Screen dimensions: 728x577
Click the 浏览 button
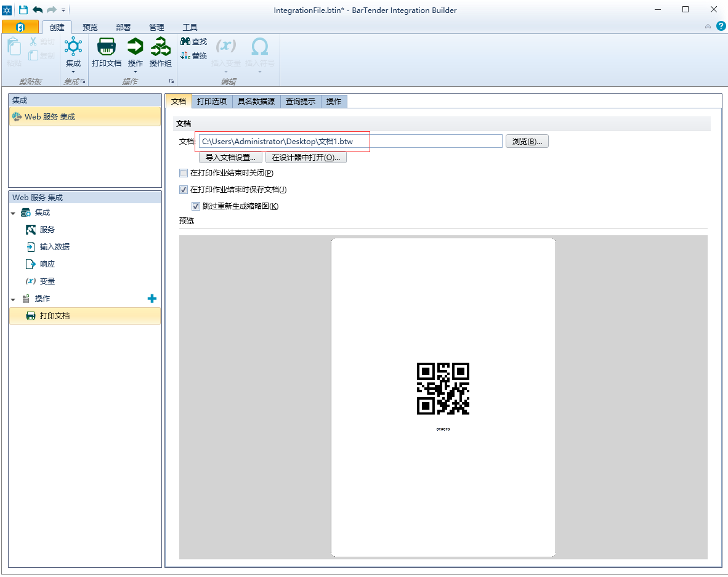point(527,142)
